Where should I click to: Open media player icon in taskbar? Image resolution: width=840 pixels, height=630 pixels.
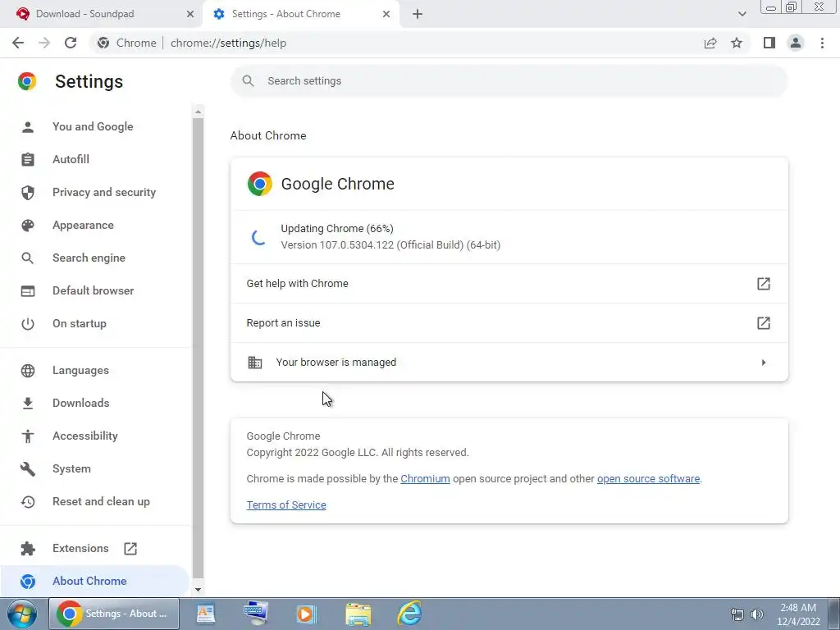(307, 614)
